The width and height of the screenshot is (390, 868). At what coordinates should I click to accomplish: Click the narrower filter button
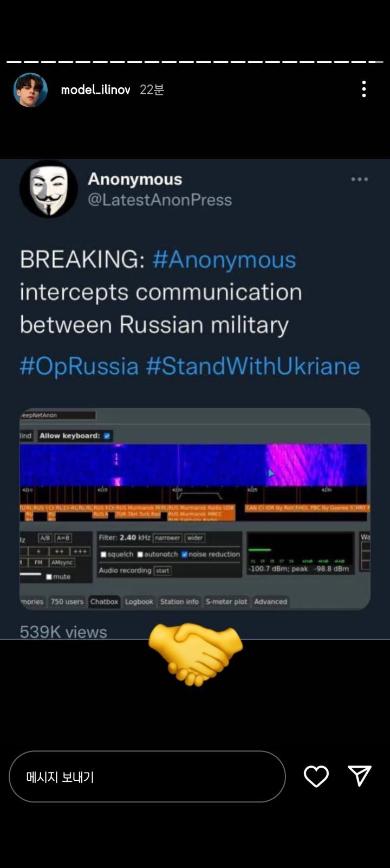tap(167, 538)
